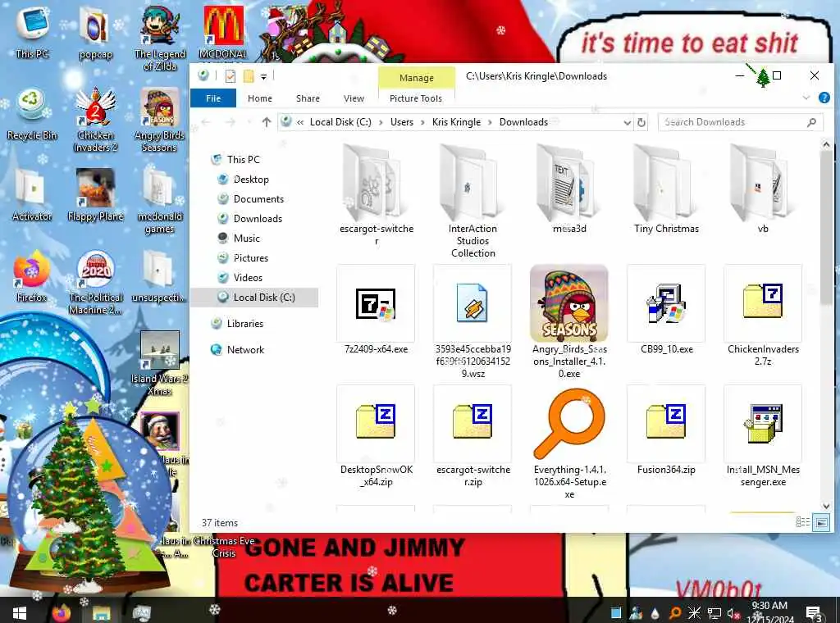This screenshot has width=840, height=623.
Task: Switch to the Share ribbon tab
Action: 308,98
